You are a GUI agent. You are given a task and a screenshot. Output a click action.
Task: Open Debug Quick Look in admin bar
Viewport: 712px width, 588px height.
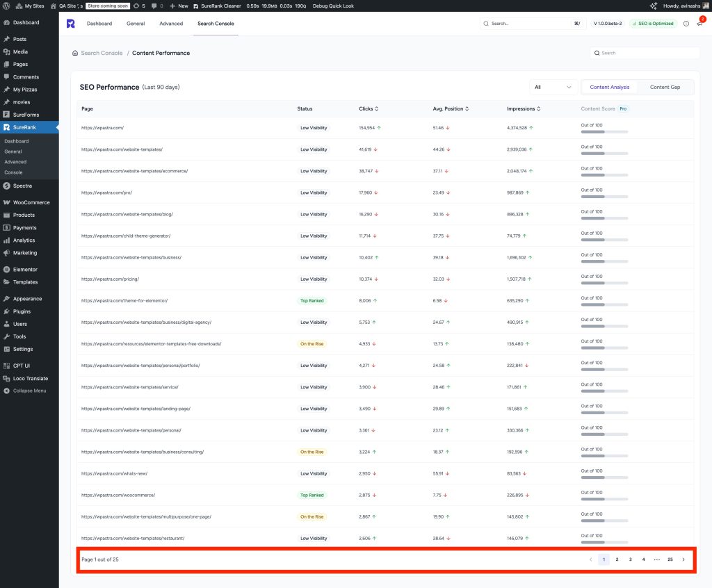coord(333,6)
